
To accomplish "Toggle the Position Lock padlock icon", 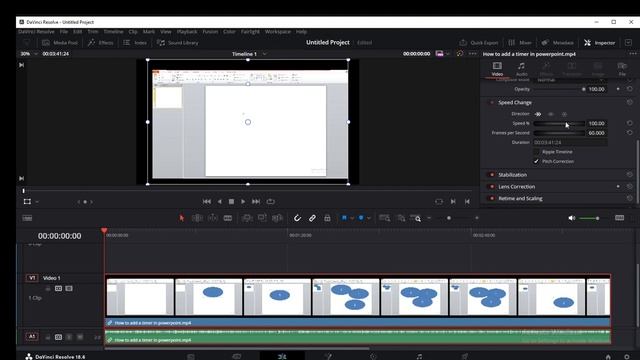I will [327, 218].
